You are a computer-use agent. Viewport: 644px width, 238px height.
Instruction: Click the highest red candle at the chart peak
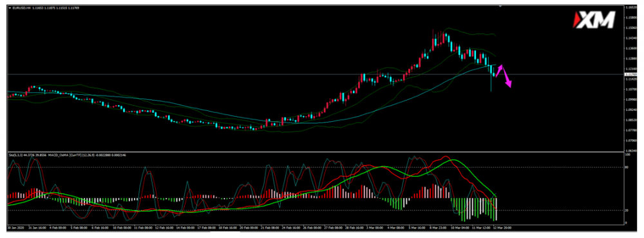point(433,39)
